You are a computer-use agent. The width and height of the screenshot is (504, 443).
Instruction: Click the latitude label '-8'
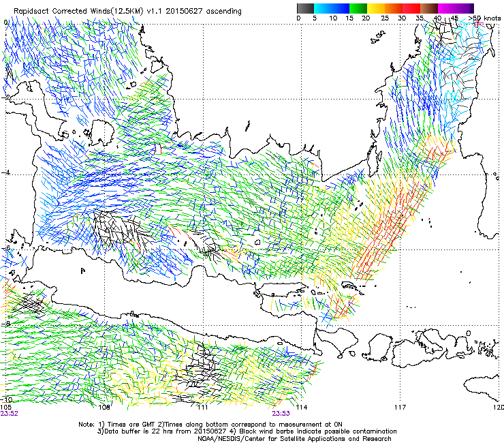coord(6,324)
